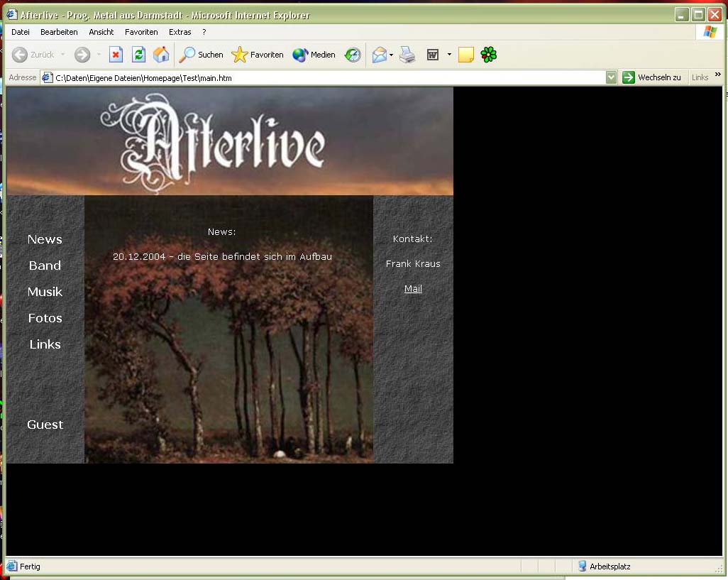Click the Refresh page icon
Image resolution: width=728 pixels, height=580 pixels.
tap(139, 55)
